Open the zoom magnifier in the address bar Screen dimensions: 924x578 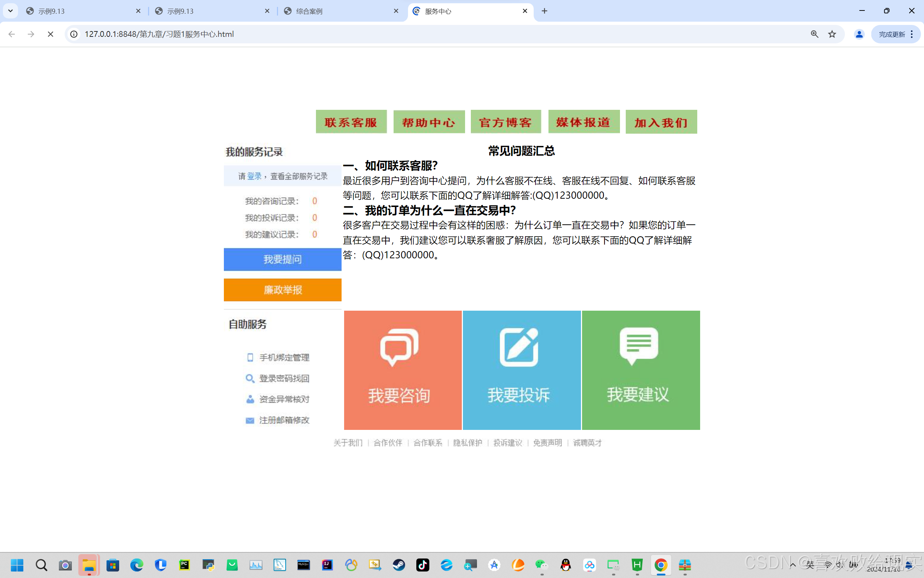pos(814,34)
